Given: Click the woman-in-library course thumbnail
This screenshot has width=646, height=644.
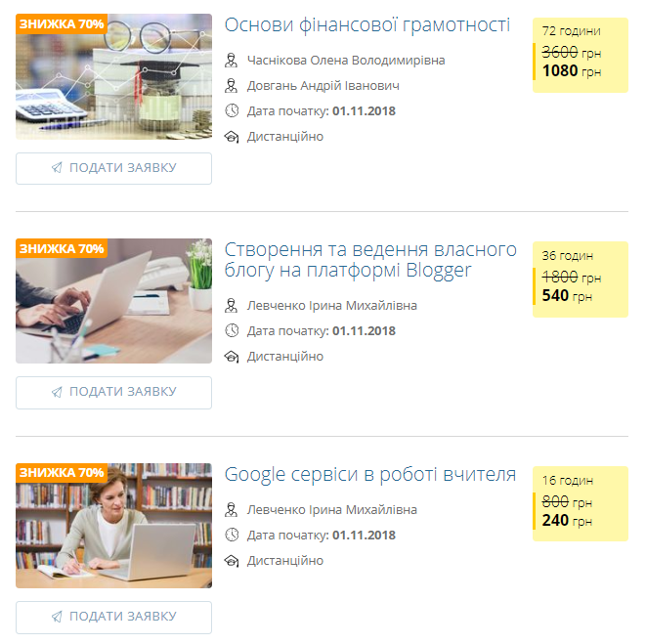Looking at the screenshot, I should tap(113, 526).
